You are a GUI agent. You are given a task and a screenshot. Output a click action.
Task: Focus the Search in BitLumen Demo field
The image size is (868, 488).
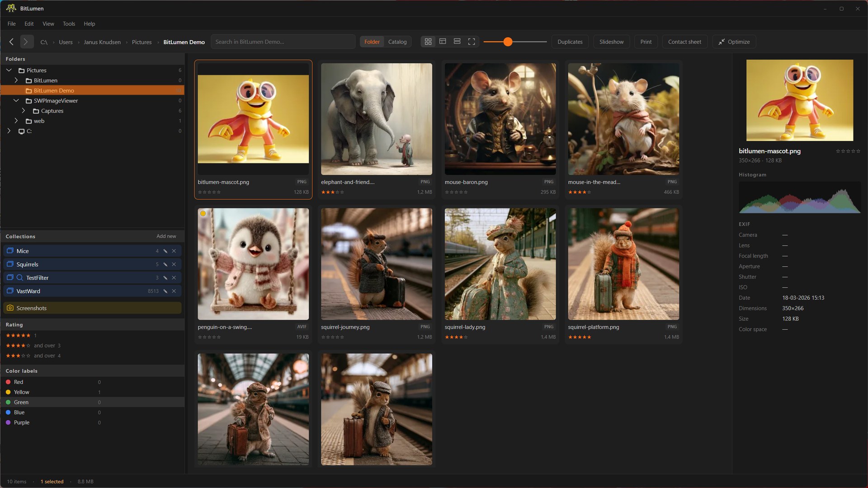pyautogui.click(x=283, y=42)
